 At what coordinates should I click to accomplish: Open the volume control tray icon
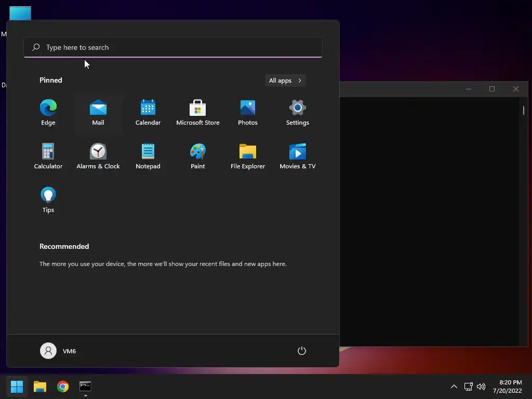click(481, 387)
